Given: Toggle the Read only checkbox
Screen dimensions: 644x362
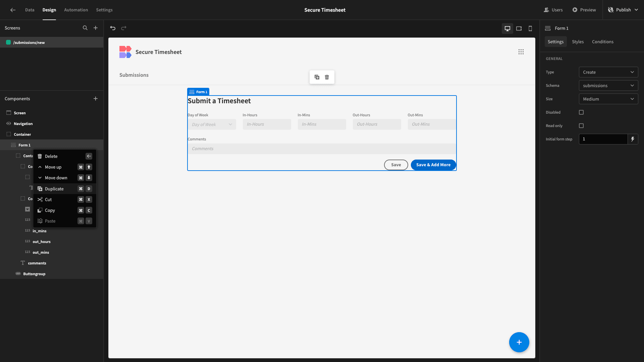Looking at the screenshot, I should (x=581, y=126).
